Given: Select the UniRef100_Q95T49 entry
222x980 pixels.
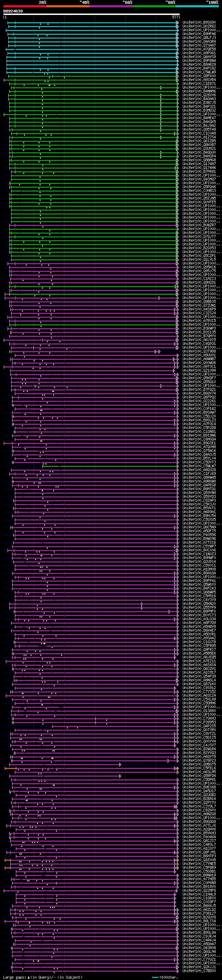Looking at the screenshot, I should 199,129.
